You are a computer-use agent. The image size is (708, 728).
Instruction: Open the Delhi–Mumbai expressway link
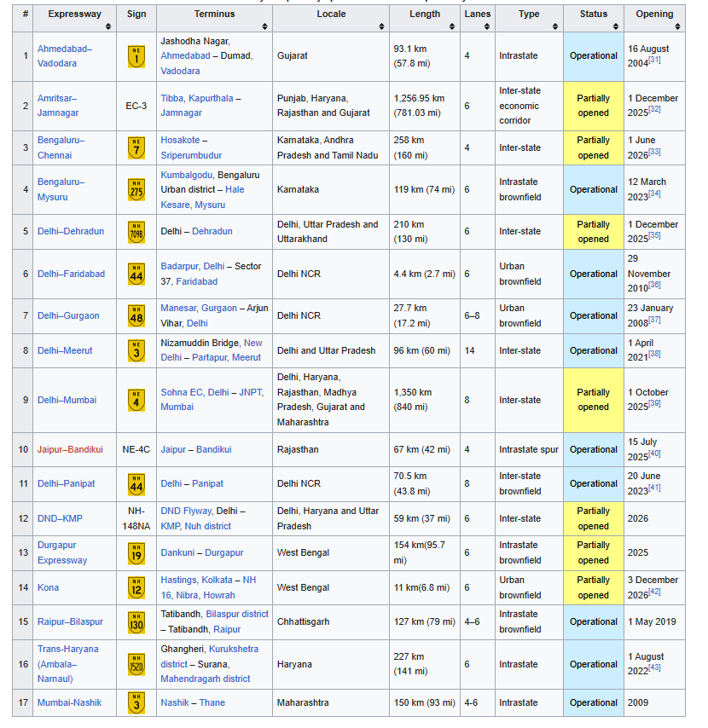tap(67, 400)
